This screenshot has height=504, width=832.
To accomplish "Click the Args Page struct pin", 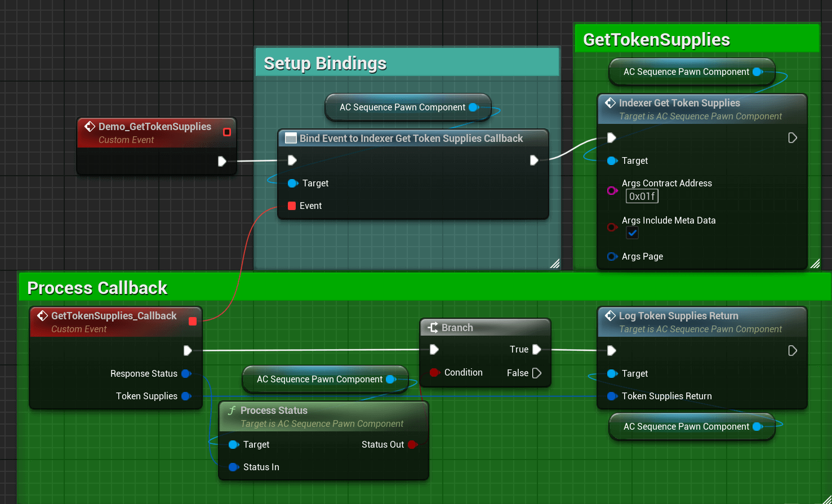I will pos(612,257).
